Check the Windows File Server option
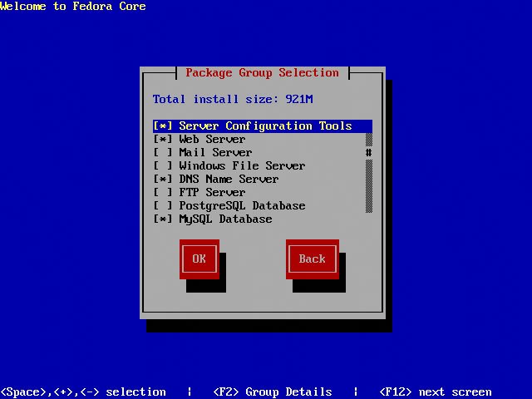 tap(163, 165)
